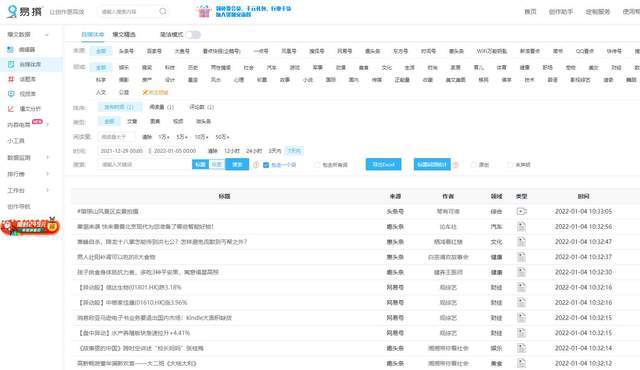Click the document icon in the 10:32:56 row
The width and height of the screenshot is (640, 370).
click(x=521, y=226)
